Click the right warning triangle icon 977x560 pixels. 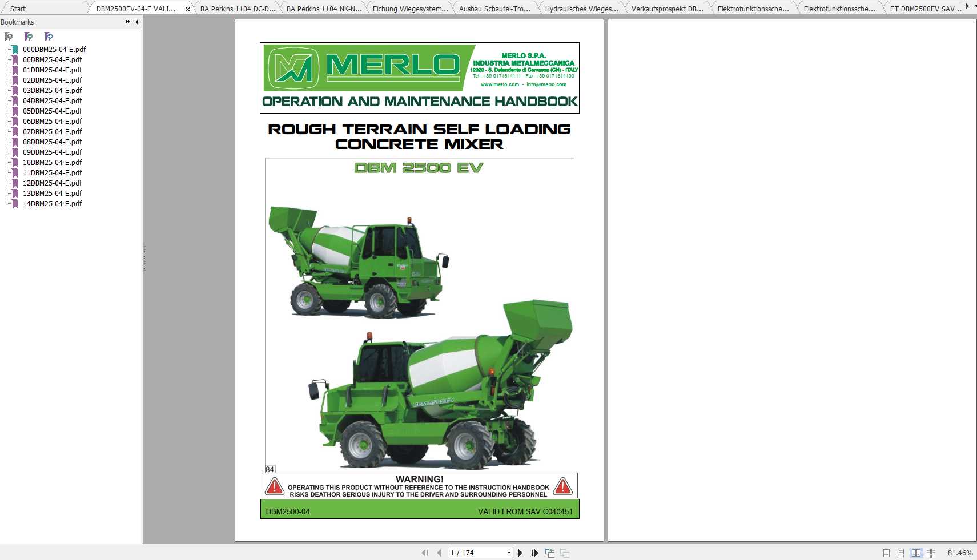563,486
